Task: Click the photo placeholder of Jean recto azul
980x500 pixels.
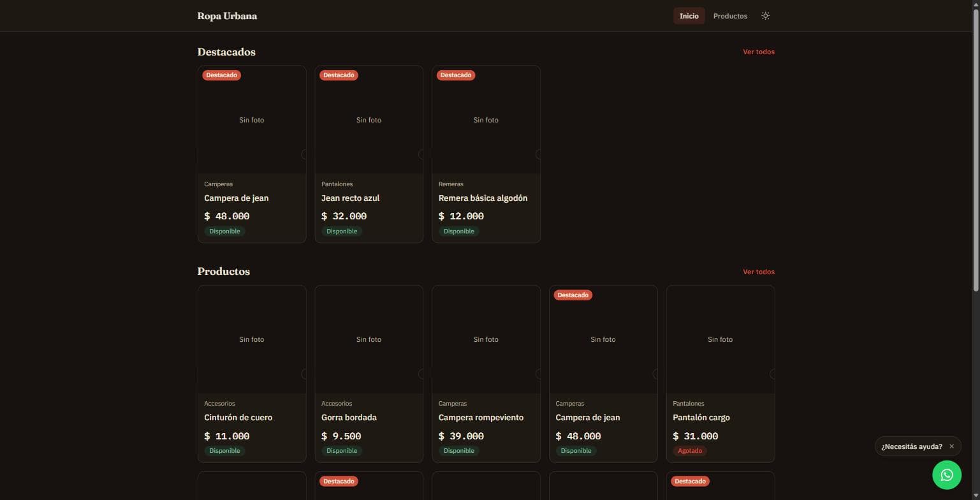Action: click(369, 120)
